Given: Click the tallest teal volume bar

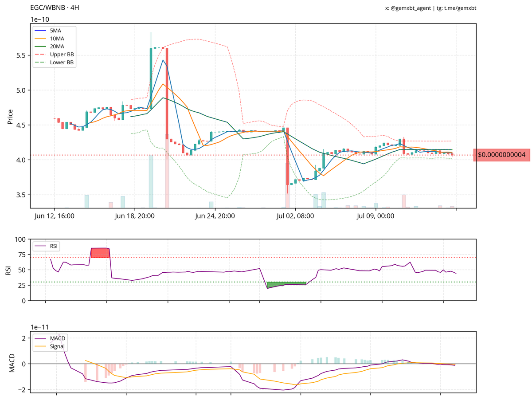Looking at the screenshot, I should pos(151,181).
